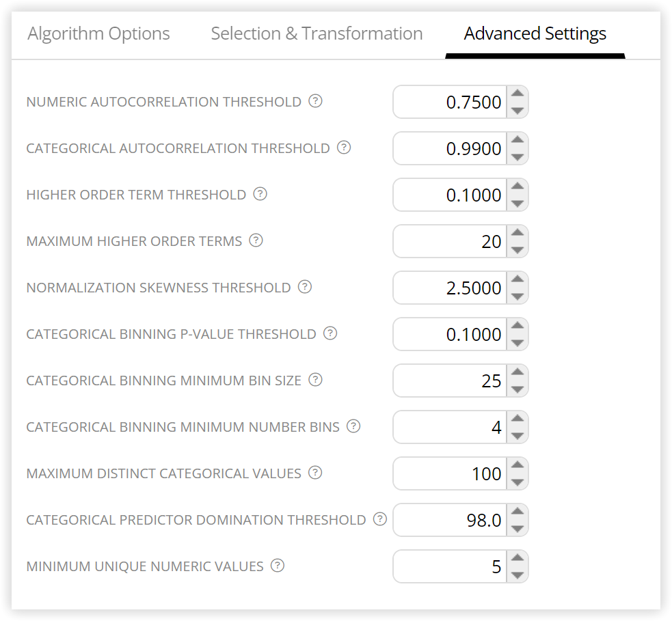672x621 pixels.
Task: Increase Numeric Autocorrelation Threshold with up arrow
Action: click(518, 94)
